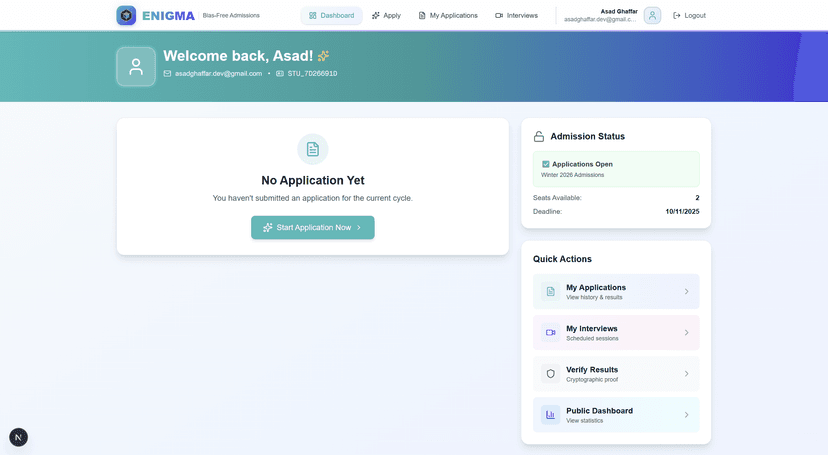Click the shield icon for Verify Results
The height and width of the screenshot is (455, 828).
point(550,373)
